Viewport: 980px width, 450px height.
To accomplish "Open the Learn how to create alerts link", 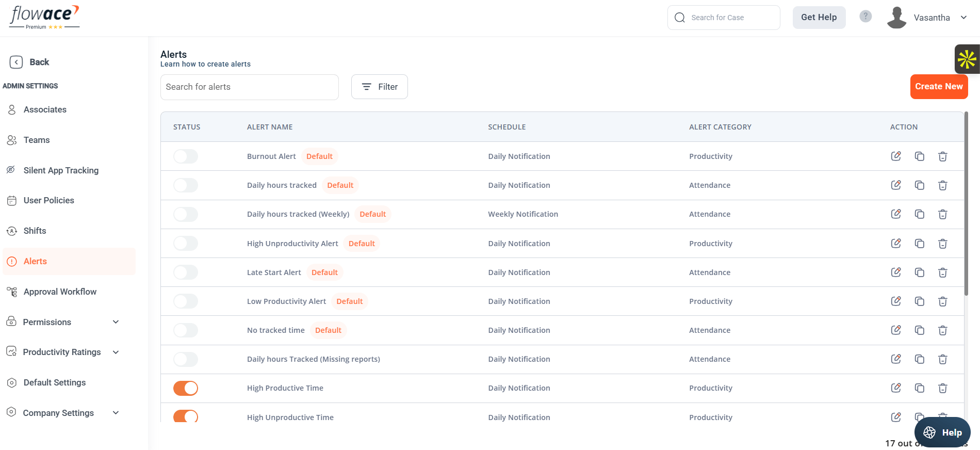I will (x=205, y=64).
